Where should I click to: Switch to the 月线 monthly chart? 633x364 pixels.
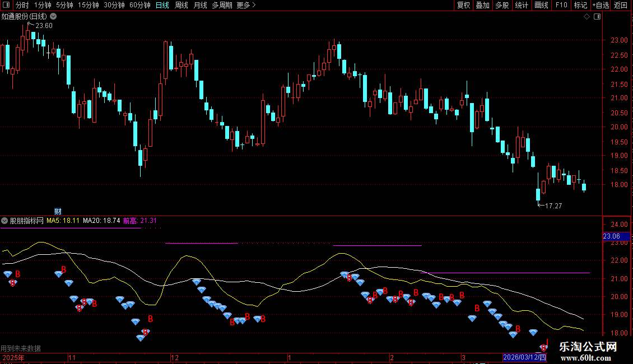pyautogui.click(x=200, y=5)
